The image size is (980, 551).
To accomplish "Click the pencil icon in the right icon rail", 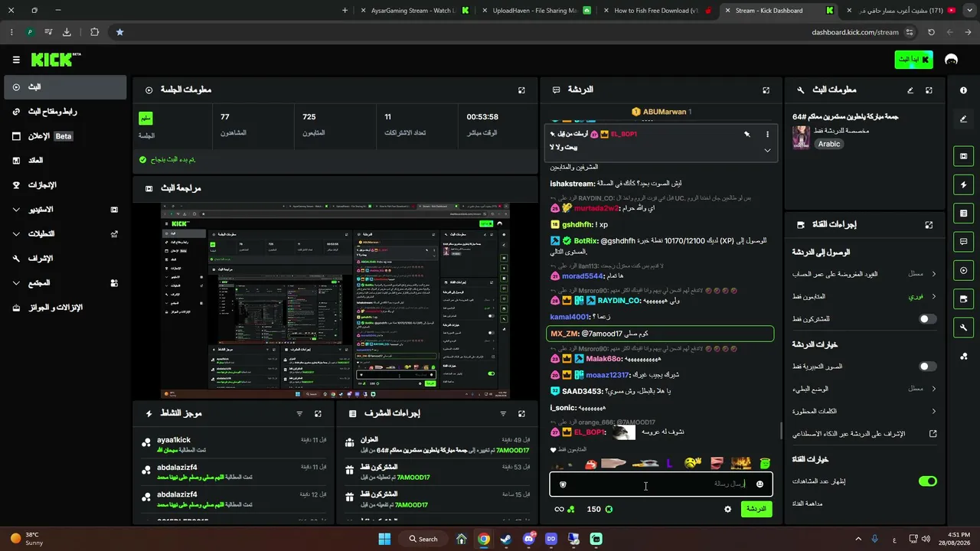I will [963, 119].
